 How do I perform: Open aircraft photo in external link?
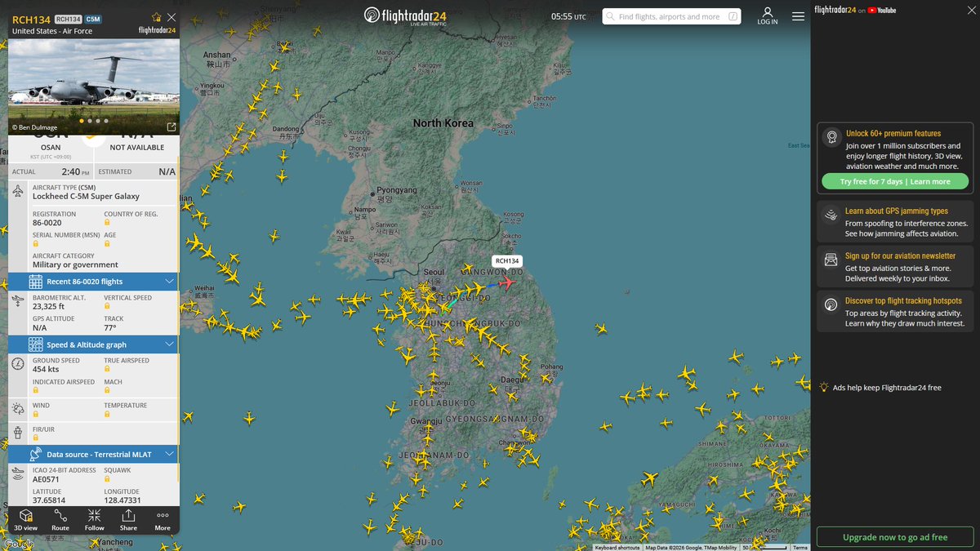(x=171, y=127)
